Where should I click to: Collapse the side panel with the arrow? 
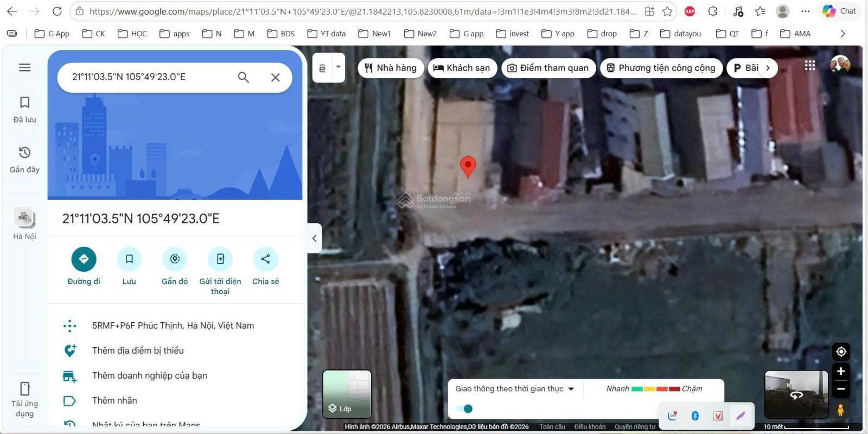tap(315, 238)
